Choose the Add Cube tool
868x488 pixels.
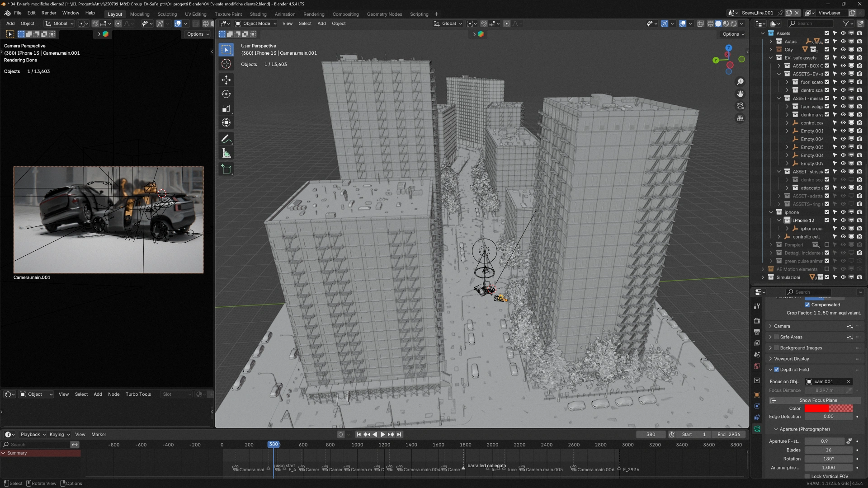[226, 169]
